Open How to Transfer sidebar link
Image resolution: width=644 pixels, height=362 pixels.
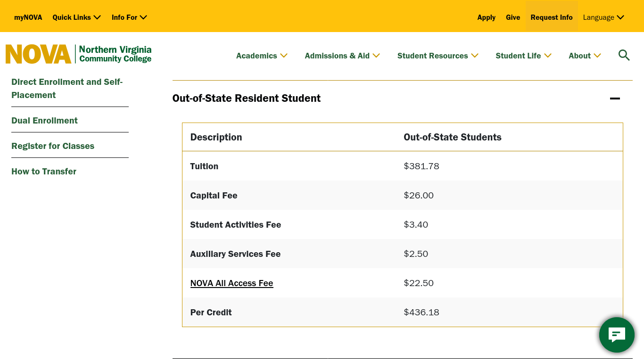coord(44,172)
